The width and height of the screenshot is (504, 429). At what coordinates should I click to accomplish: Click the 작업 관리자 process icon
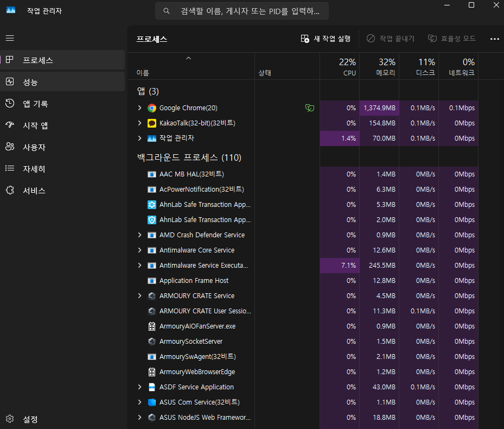[152, 138]
